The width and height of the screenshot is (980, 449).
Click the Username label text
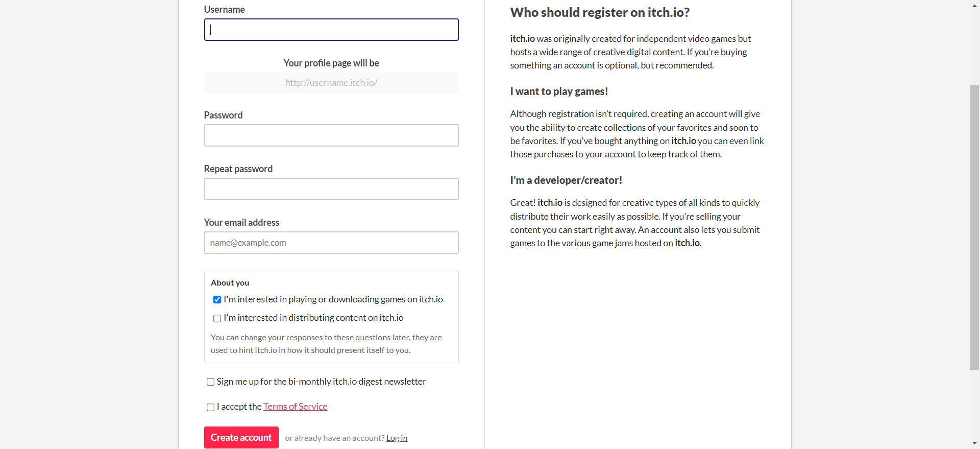224,10
